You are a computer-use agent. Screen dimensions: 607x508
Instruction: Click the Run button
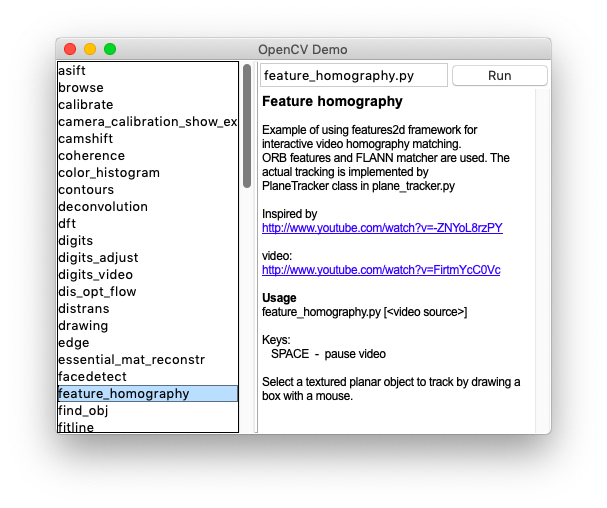click(499, 75)
